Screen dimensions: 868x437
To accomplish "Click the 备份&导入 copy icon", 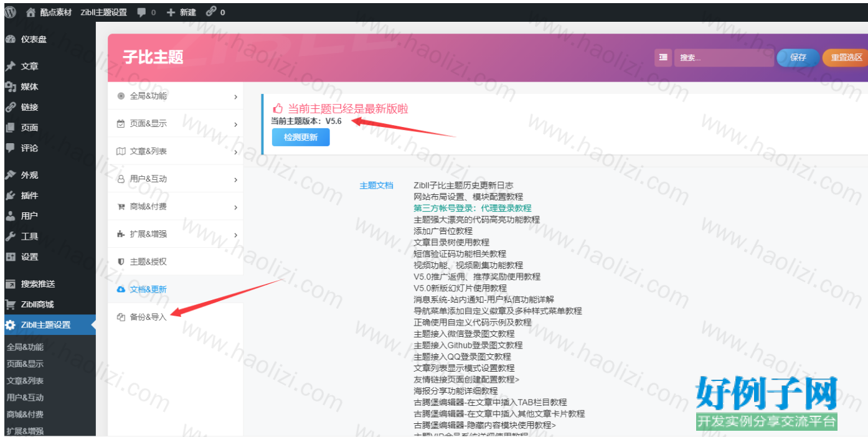I will 121,317.
